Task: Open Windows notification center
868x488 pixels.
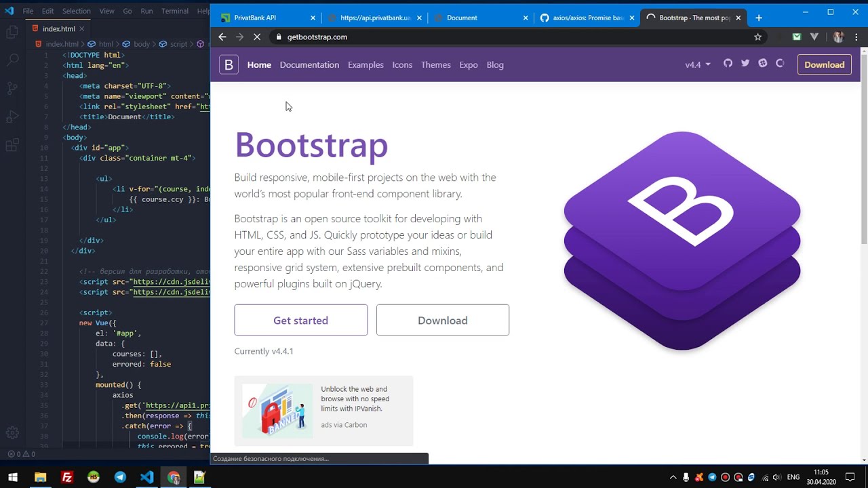Action: click(x=850, y=477)
